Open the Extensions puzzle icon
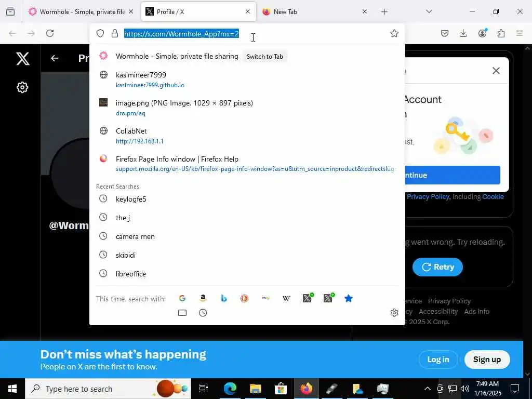The width and height of the screenshot is (532, 399). coord(501,33)
